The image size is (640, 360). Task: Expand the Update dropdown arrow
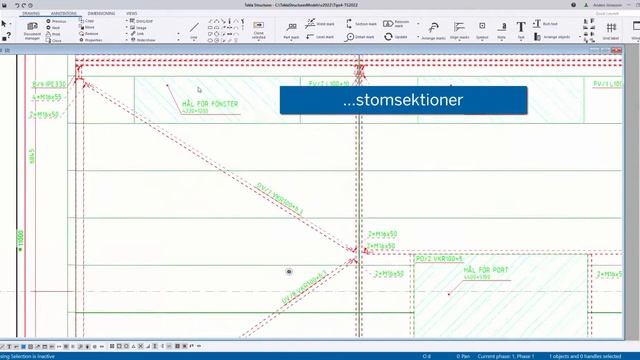(x=418, y=37)
